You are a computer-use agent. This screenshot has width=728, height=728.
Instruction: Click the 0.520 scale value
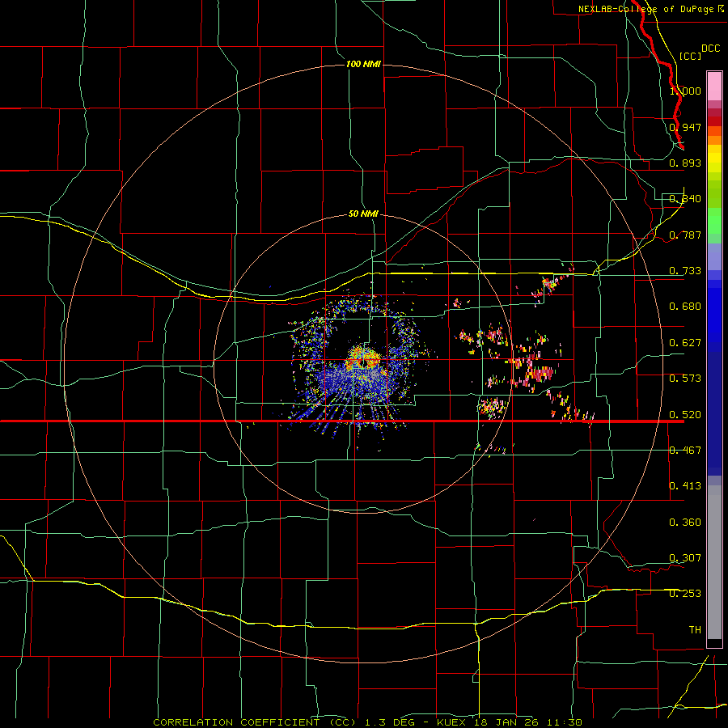[685, 415]
